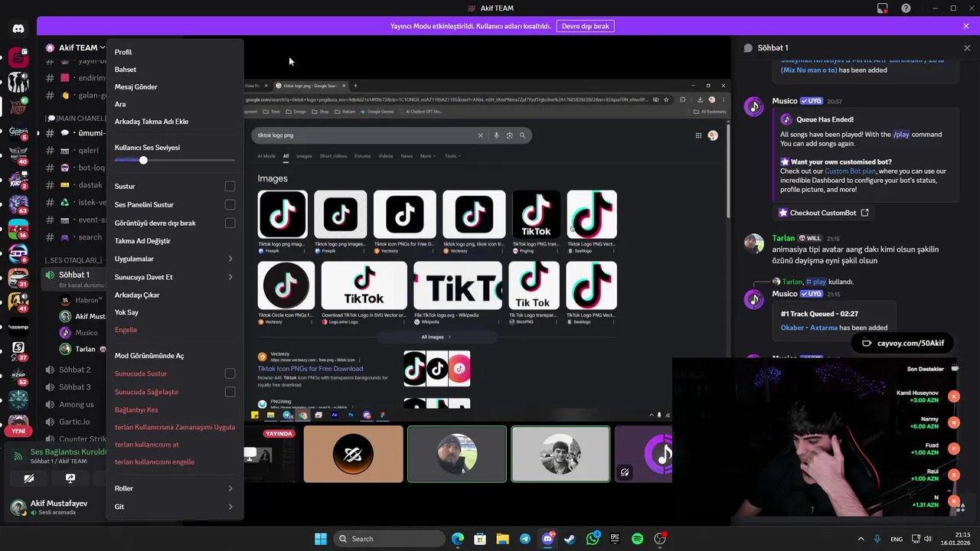This screenshot has width=980, height=551.
Task: Click Google Lens icon in shared search box
Action: 509,135
